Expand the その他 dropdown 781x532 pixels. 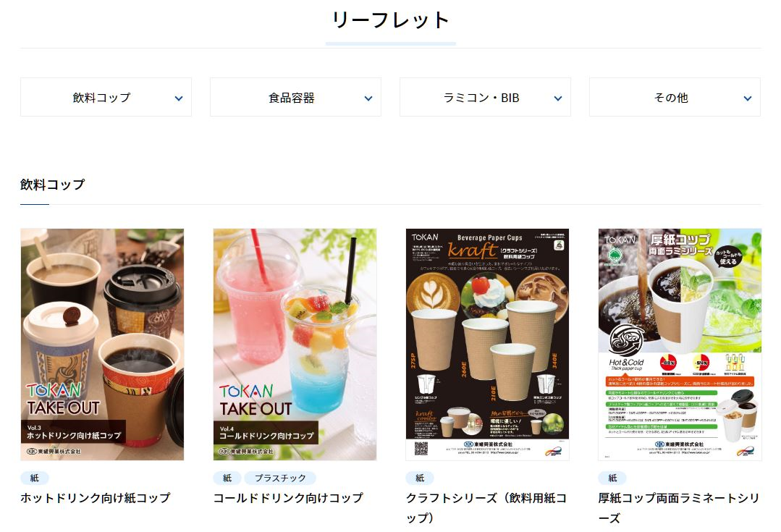[x=675, y=97]
